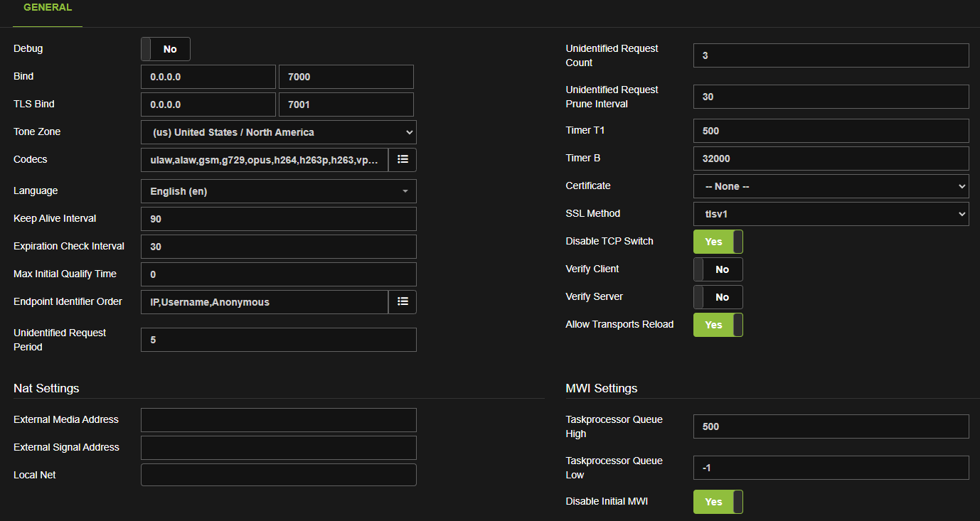The width and height of the screenshot is (980, 521).
Task: Click the "SSL Method" label
Action: pyautogui.click(x=593, y=214)
